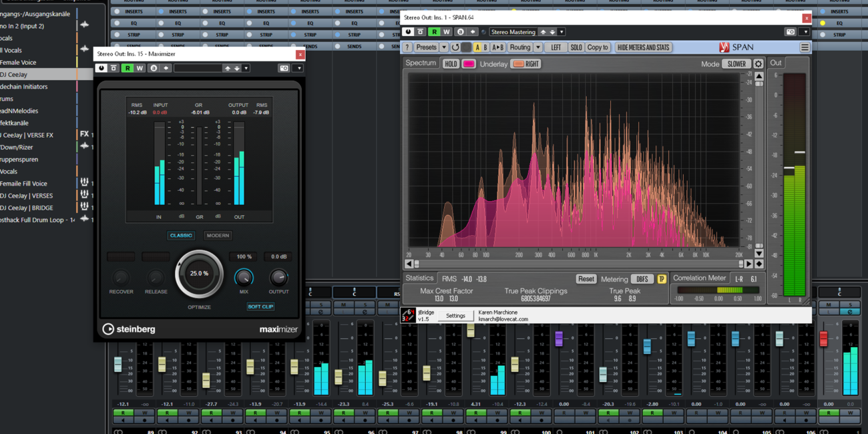
Task: Click the jBridge 64/32 logo icon
Action: tap(407, 315)
